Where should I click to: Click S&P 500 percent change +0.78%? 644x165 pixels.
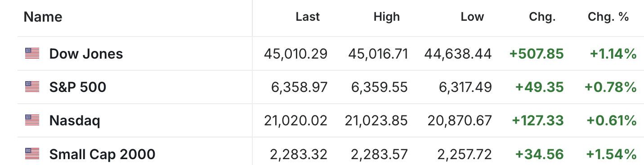tap(611, 87)
